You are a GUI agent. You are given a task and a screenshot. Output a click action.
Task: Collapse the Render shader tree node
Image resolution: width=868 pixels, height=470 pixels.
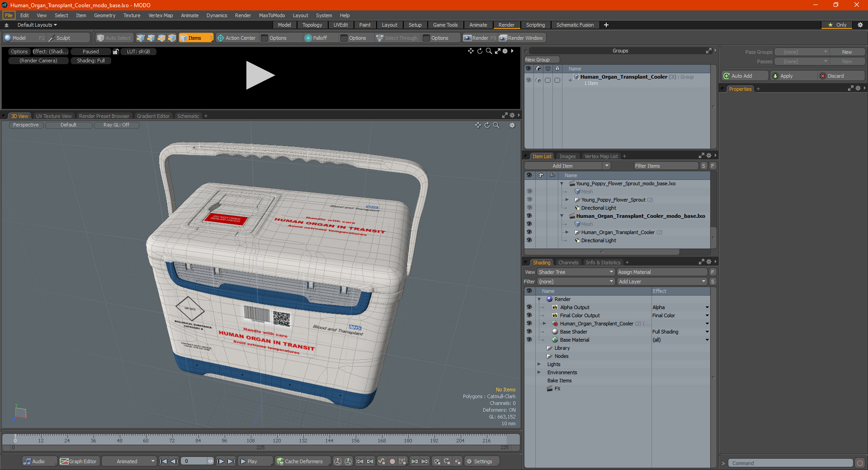coord(539,299)
